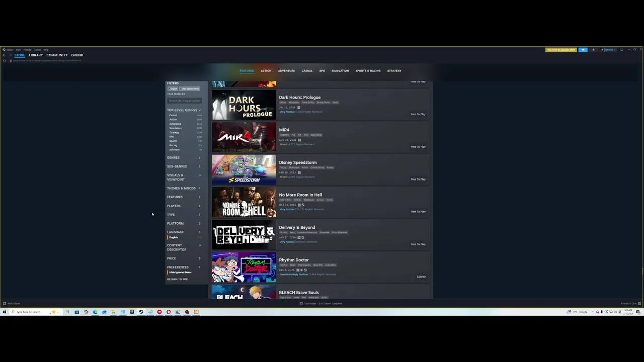Expand the VISUALS & VIEWPOINT filter section
The width and height of the screenshot is (644, 362).
click(184, 177)
